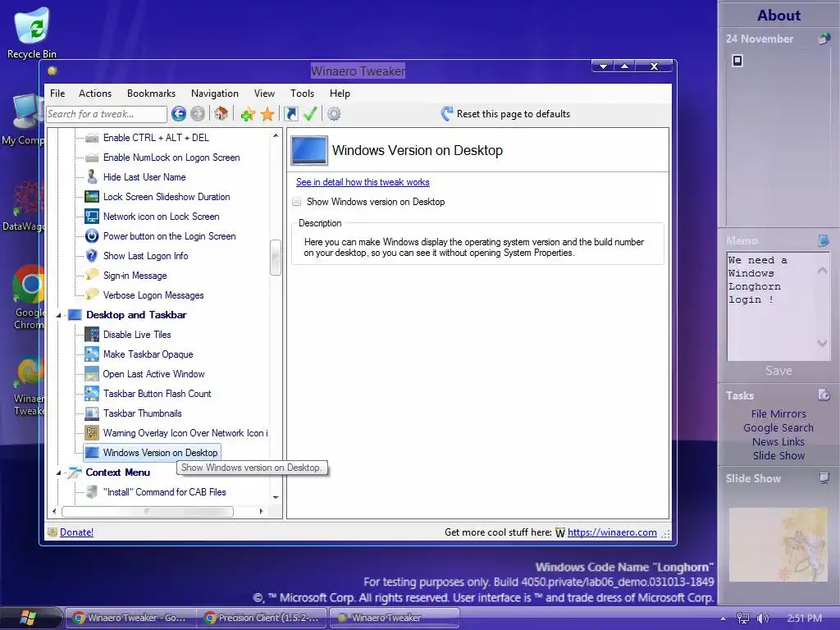Show hidden tray icons arrow

coord(723,619)
